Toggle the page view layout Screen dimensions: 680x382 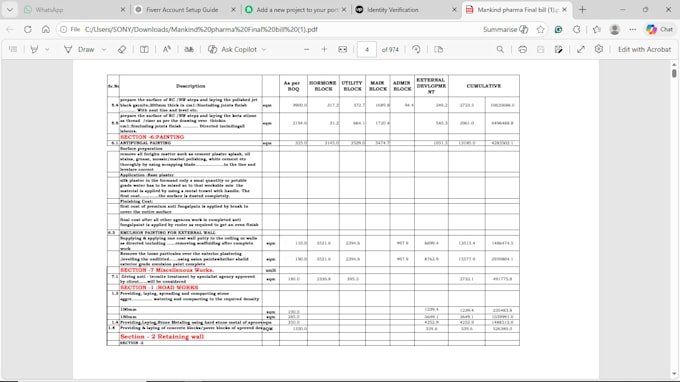tap(144, 49)
